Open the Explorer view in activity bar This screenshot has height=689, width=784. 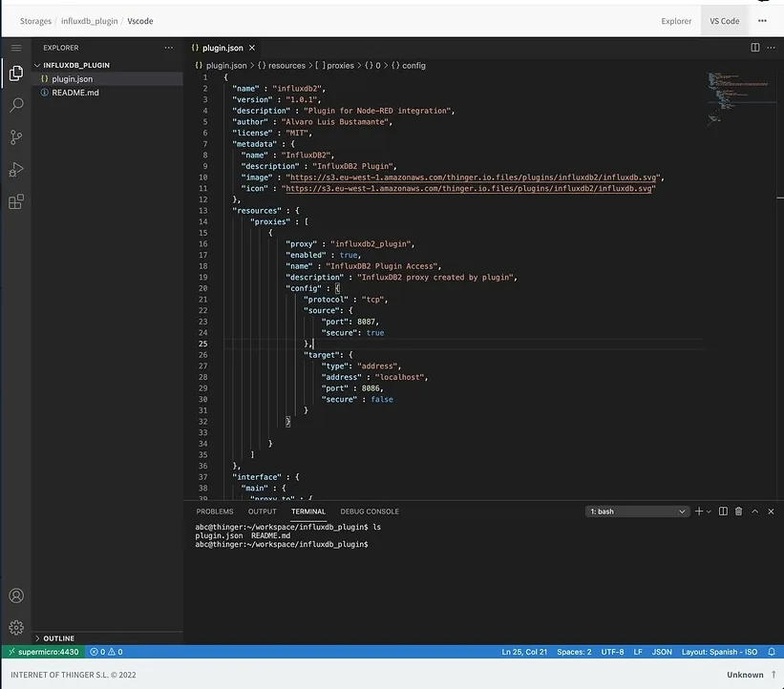pyautogui.click(x=16, y=73)
